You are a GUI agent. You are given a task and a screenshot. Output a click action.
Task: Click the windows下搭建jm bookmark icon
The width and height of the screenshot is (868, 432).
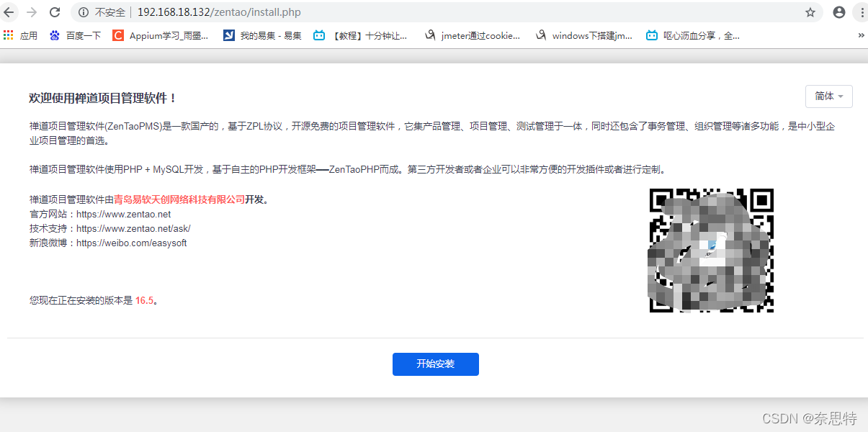541,35
